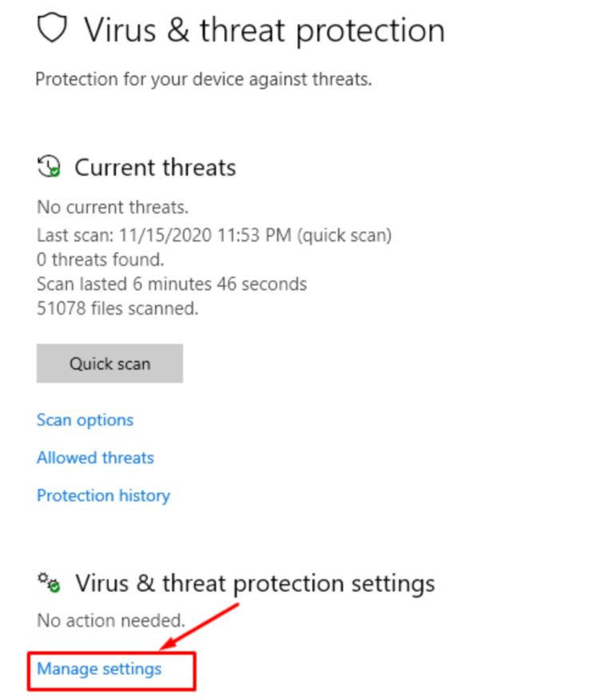Click the Virus & threat protection settings gear icon
Viewport: 614px width, 700px height.
[49, 583]
